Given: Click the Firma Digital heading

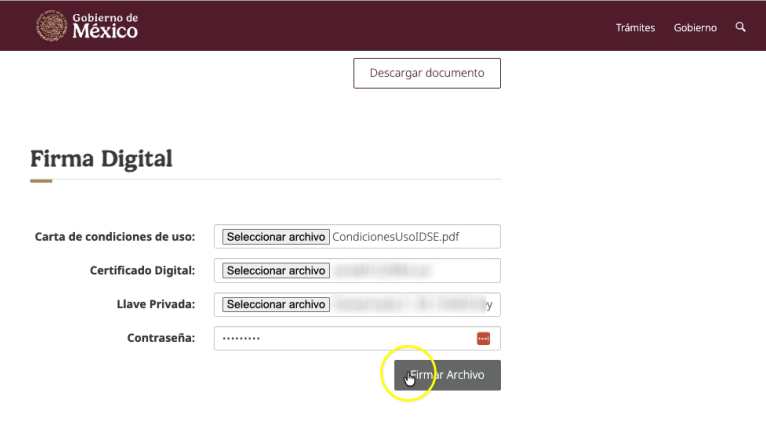Looking at the screenshot, I should click(x=101, y=159).
